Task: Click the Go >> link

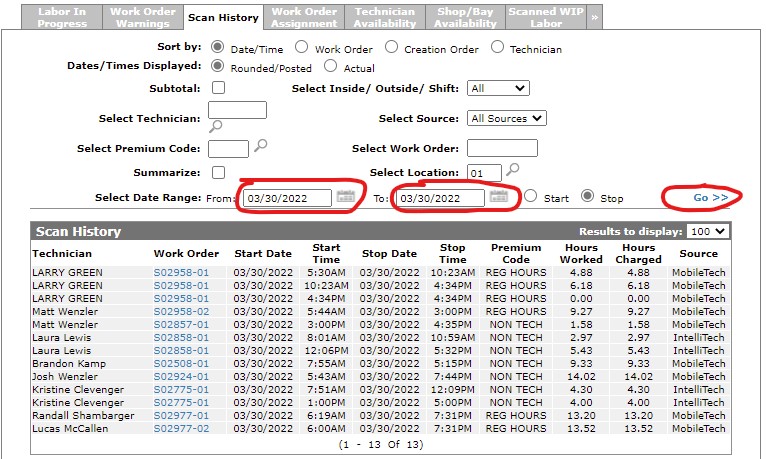Action: (x=710, y=198)
